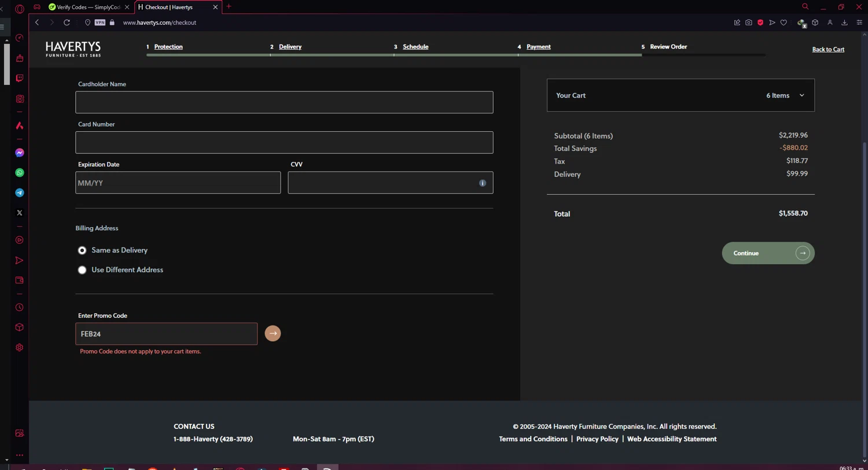Go back to the previous page
This screenshot has height=470, width=868.
(x=37, y=23)
